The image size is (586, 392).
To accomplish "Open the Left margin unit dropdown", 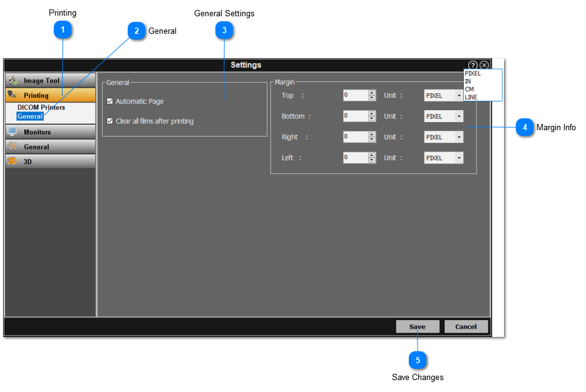I will [459, 158].
